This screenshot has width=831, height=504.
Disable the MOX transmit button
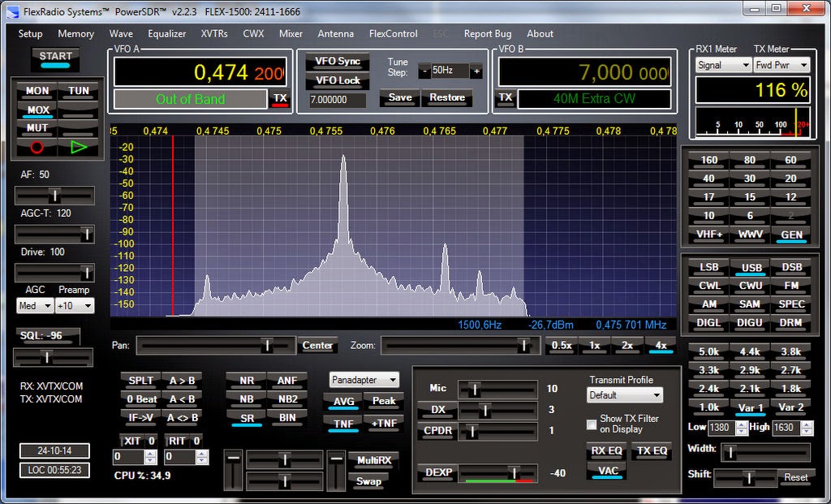click(38, 110)
